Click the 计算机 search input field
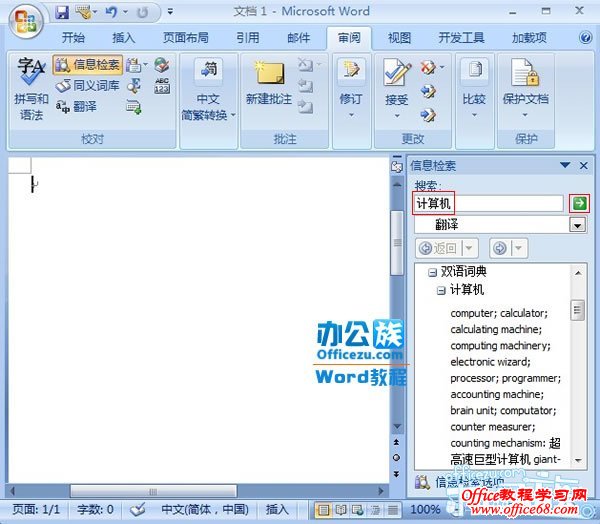 point(489,203)
